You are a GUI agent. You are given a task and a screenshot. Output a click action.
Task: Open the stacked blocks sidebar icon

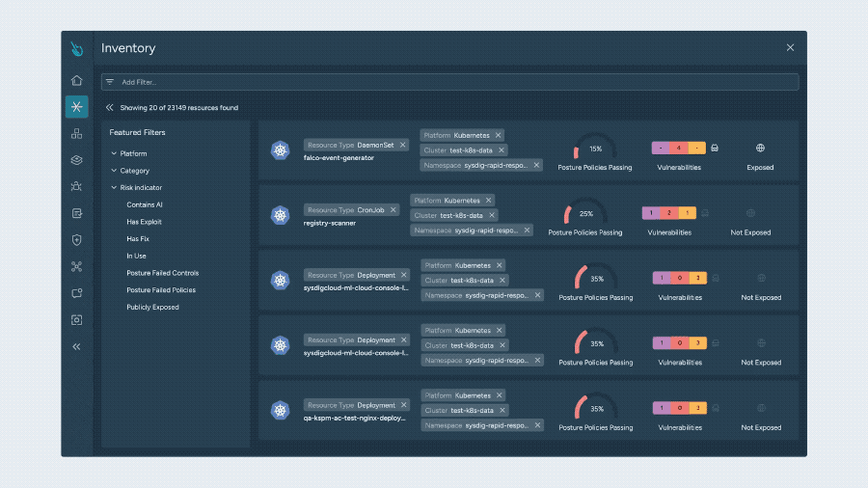pos(76,133)
